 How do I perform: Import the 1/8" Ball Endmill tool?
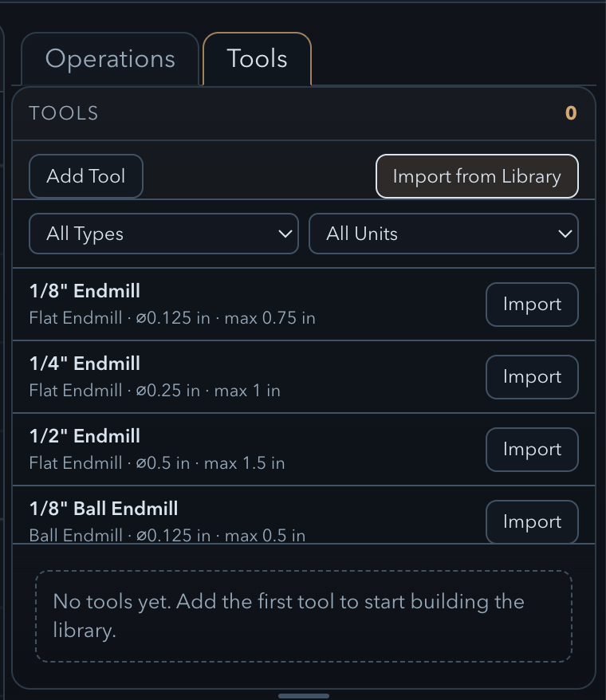pyautogui.click(x=532, y=521)
